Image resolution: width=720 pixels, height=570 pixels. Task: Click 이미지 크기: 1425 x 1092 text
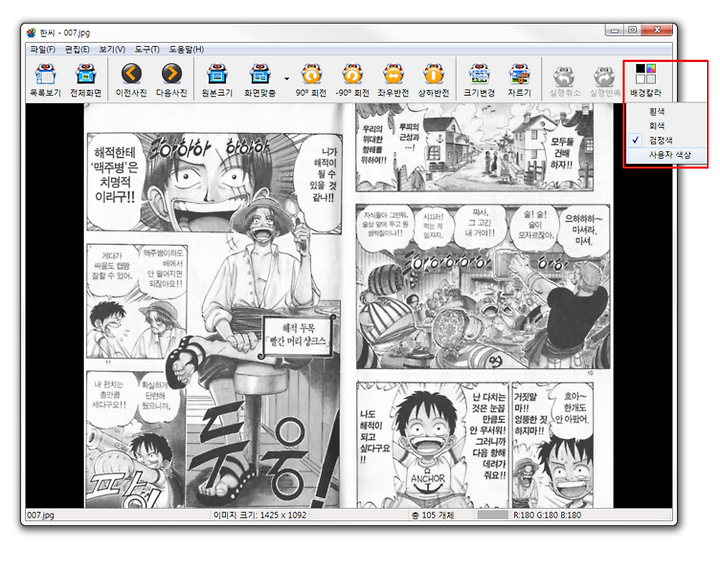tap(260, 515)
